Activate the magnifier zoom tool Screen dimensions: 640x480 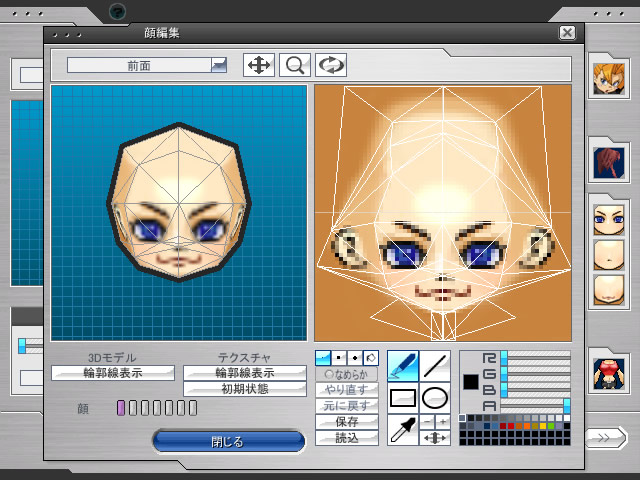(294, 65)
